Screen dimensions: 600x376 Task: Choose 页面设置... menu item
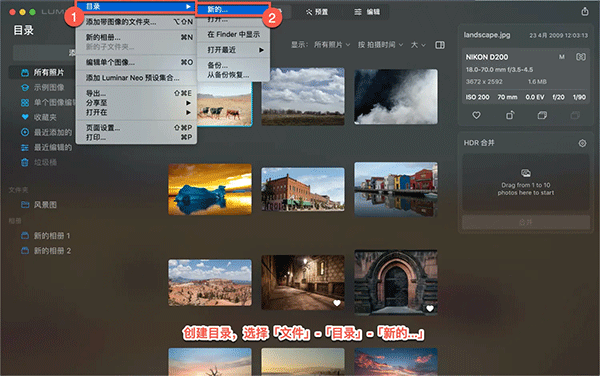tap(136, 128)
